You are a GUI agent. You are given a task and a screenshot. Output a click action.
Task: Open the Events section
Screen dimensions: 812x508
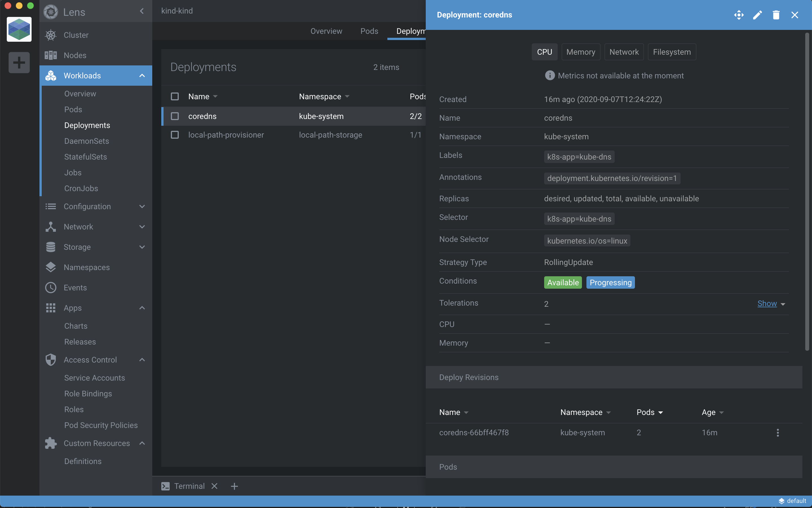[x=75, y=288]
